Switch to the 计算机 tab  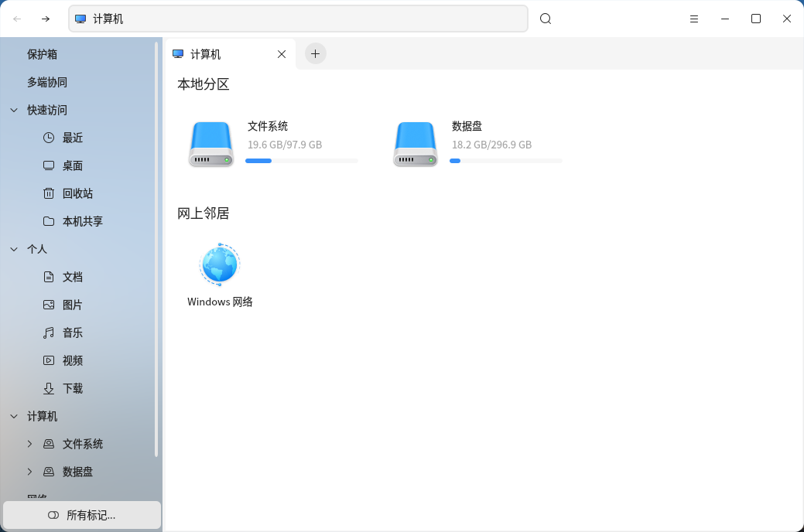coord(231,54)
